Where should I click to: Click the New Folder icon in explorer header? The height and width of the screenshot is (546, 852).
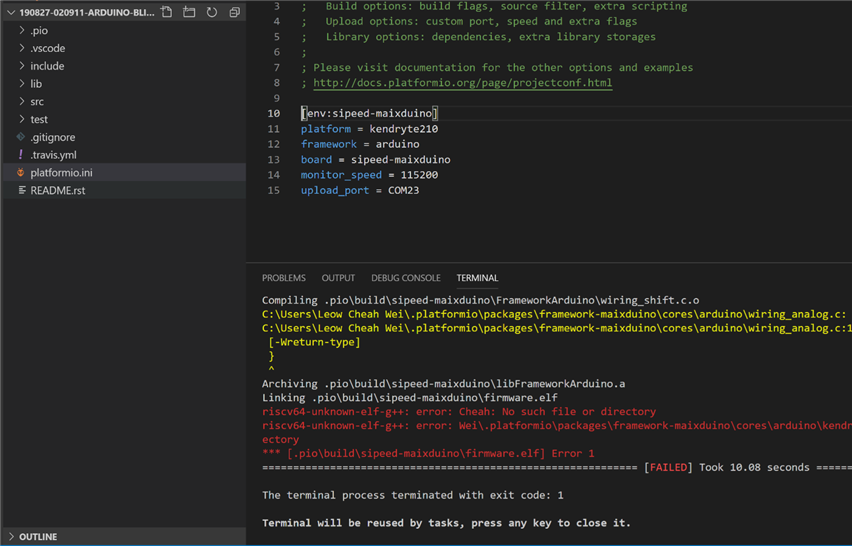pos(189,13)
